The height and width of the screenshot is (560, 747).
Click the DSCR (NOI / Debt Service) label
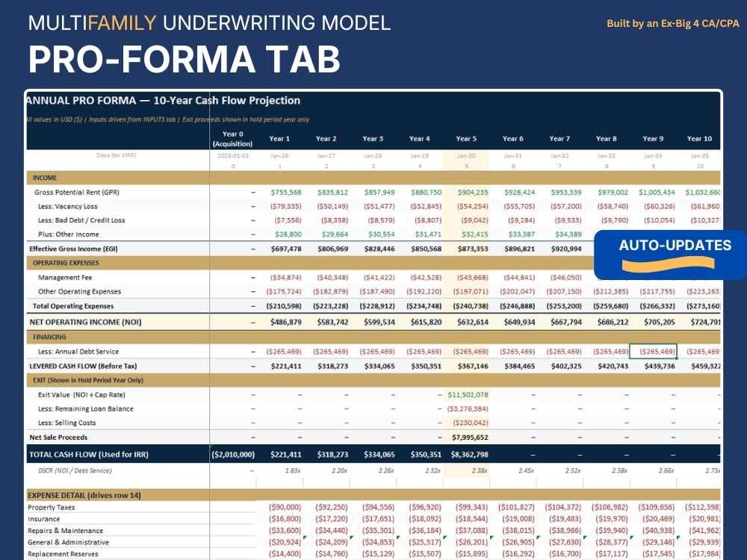click(x=75, y=470)
